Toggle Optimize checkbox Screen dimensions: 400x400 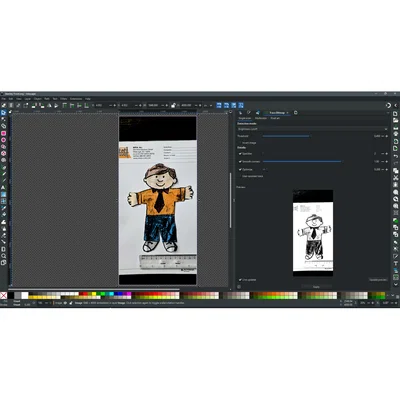coord(240,170)
